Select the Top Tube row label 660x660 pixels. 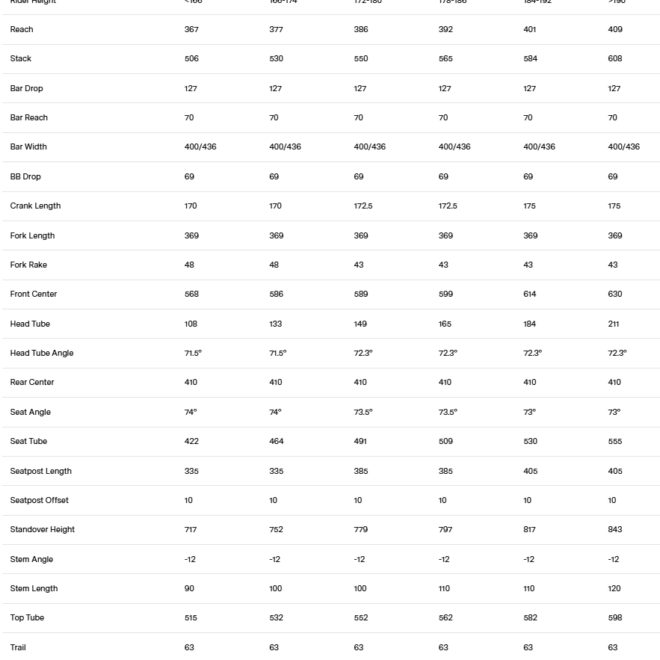coord(26,618)
